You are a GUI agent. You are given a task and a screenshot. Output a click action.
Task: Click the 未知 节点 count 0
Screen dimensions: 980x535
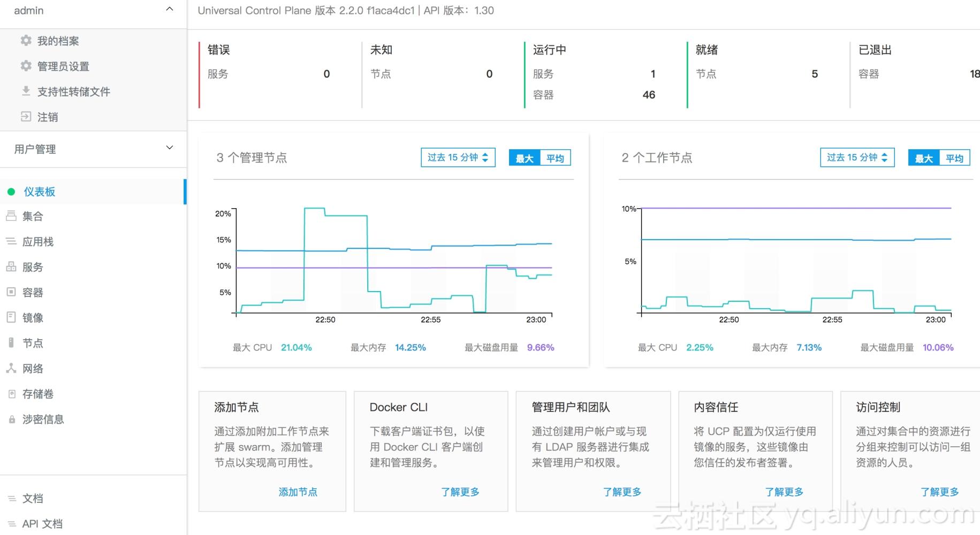[489, 74]
